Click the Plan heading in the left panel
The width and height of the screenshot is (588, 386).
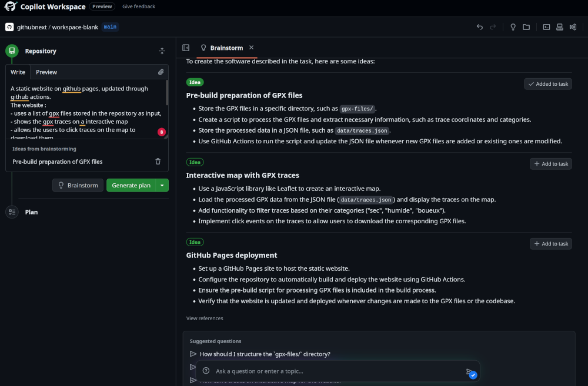[x=32, y=212]
